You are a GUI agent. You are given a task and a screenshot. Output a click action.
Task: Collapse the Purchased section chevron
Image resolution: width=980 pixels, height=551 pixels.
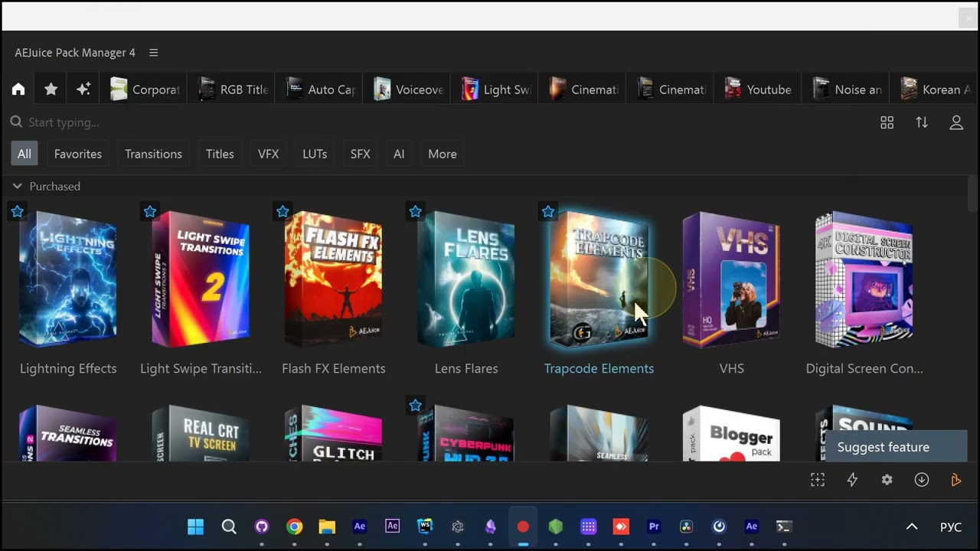17,186
